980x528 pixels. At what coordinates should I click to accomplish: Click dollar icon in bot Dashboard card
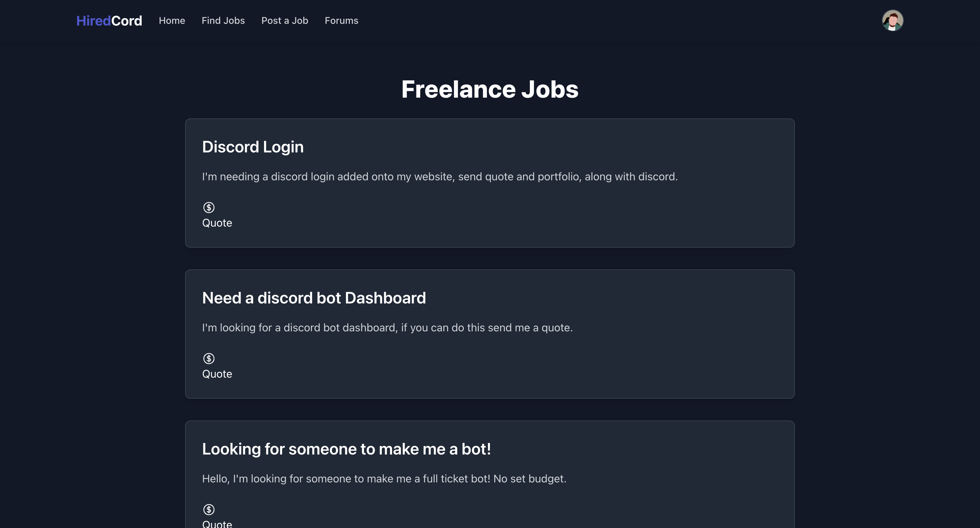(209, 358)
